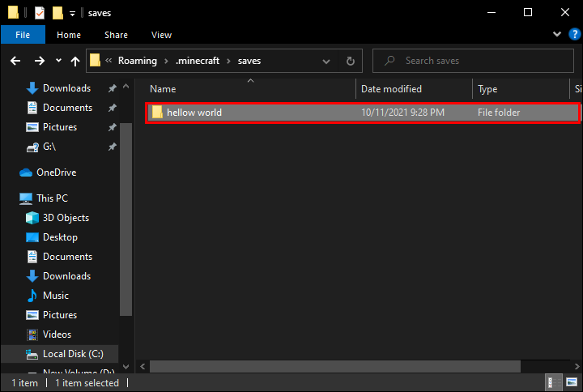Select the hellow world folder
This screenshot has height=392, width=583.
click(x=363, y=113)
